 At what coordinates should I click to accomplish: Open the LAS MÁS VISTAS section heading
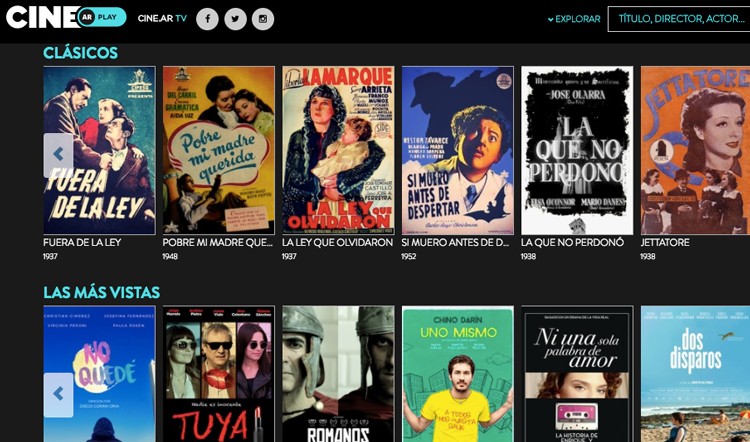point(101,292)
